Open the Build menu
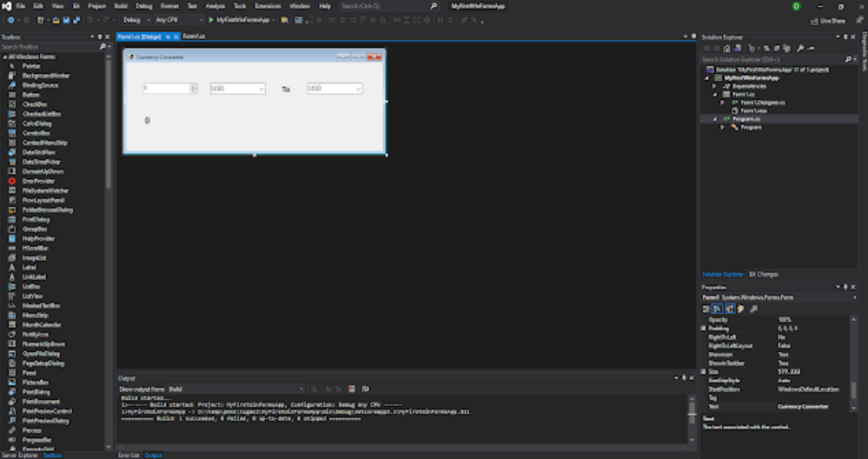The height and width of the screenshot is (459, 868). coord(121,6)
